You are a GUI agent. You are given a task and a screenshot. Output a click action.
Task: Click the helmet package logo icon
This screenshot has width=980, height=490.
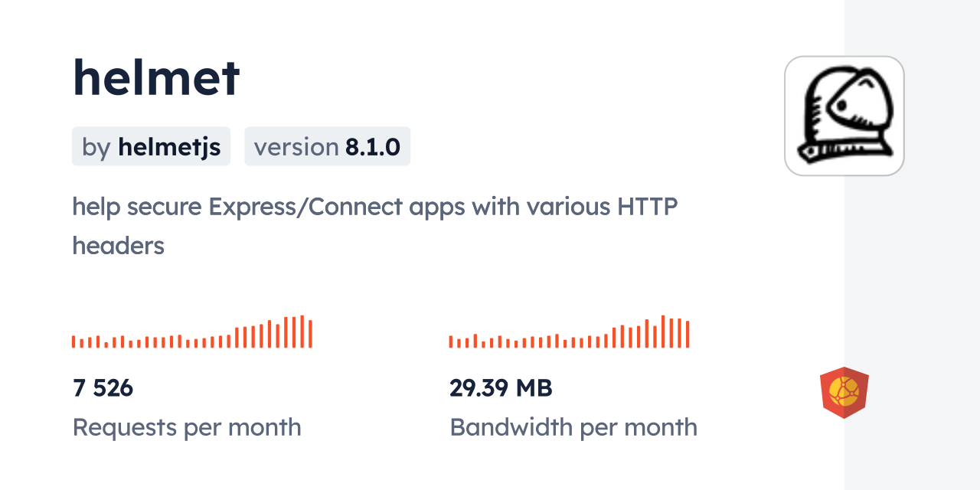(x=844, y=116)
